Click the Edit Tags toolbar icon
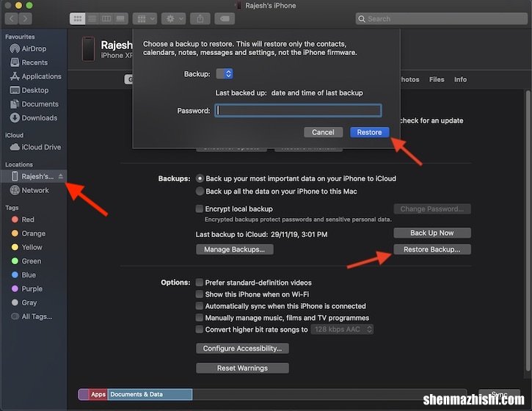 tap(225, 18)
